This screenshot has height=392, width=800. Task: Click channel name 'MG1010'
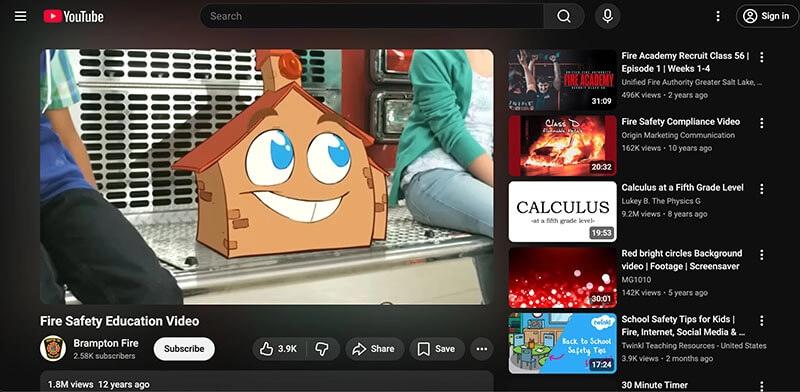pos(636,280)
